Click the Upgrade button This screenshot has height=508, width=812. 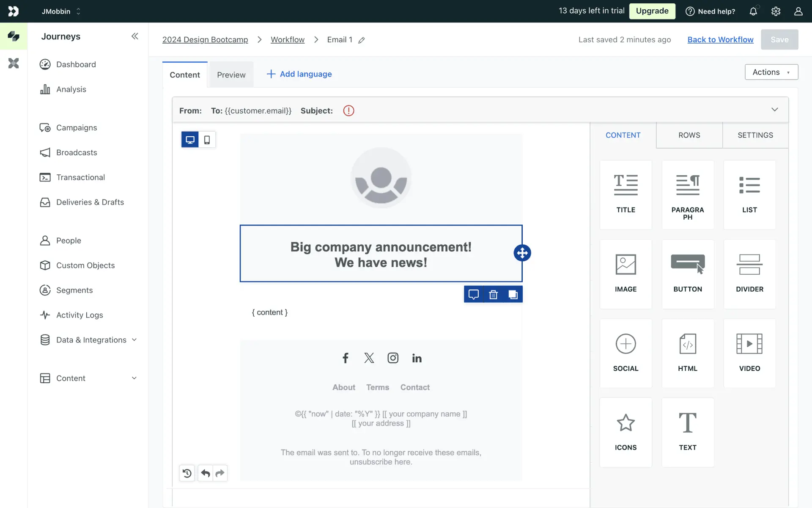652,11
